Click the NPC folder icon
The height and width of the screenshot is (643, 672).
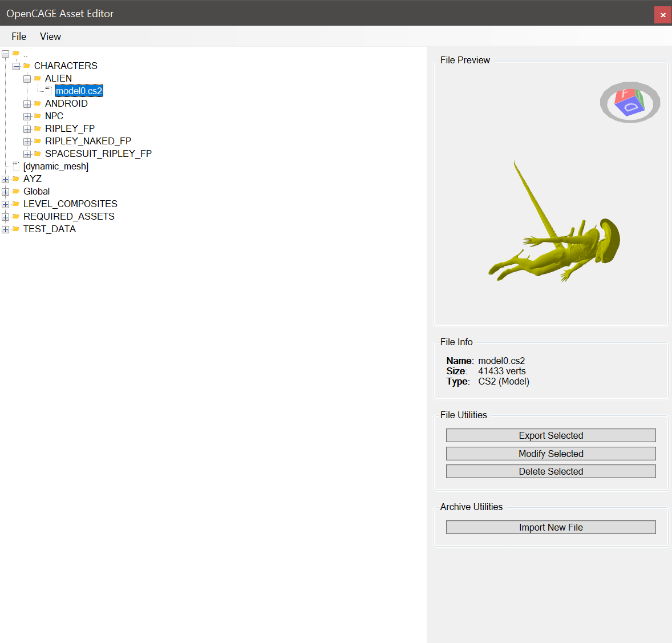38,116
